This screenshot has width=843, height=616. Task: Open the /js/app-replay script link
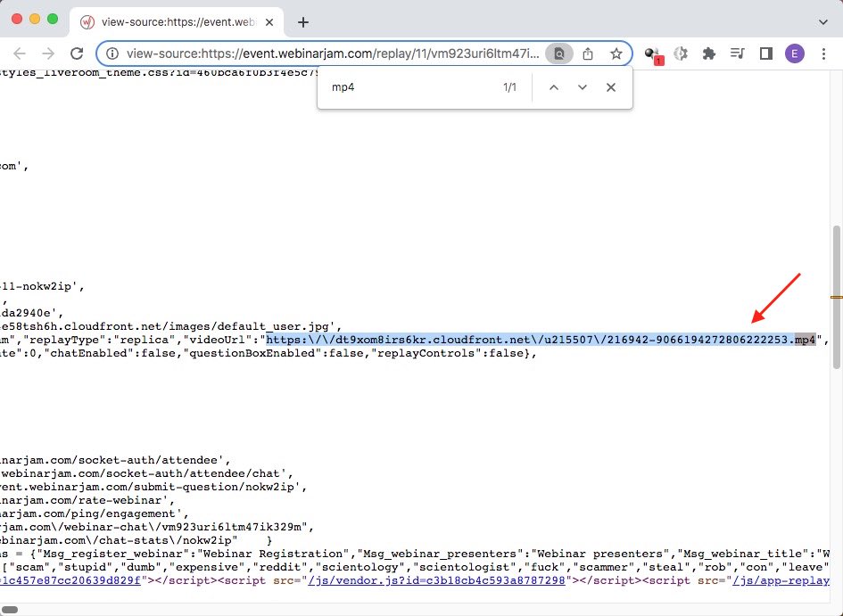(x=781, y=580)
